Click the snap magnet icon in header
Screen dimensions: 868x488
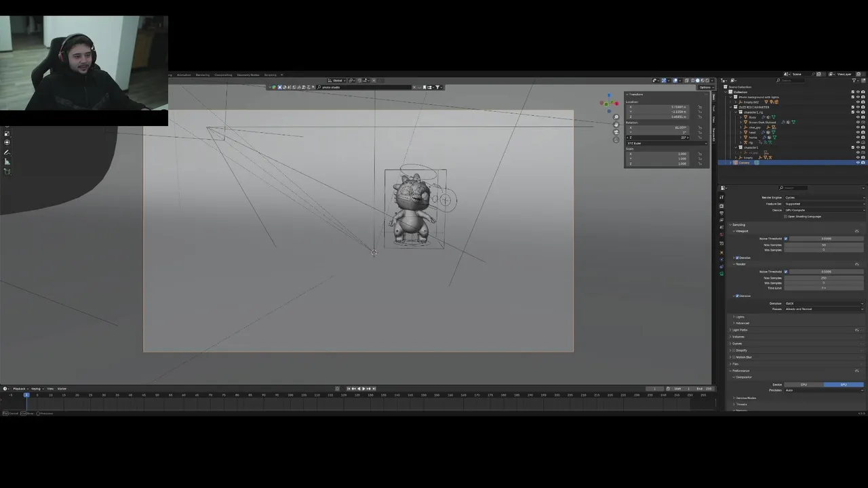click(x=359, y=81)
